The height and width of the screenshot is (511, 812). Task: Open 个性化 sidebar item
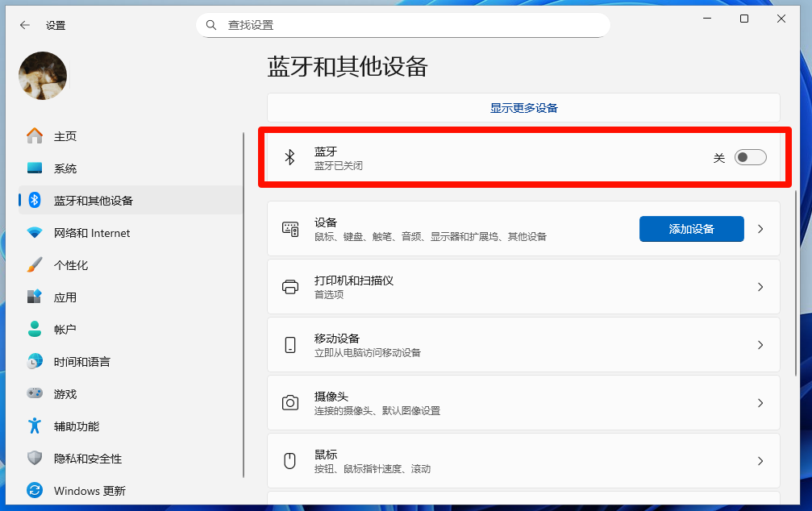131,265
